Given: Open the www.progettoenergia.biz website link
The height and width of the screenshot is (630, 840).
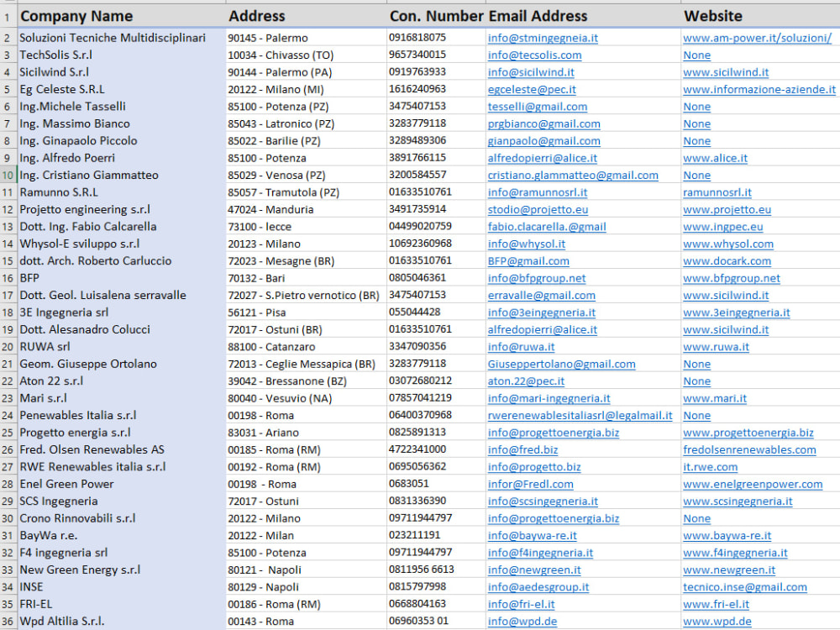Looking at the screenshot, I should 748,433.
